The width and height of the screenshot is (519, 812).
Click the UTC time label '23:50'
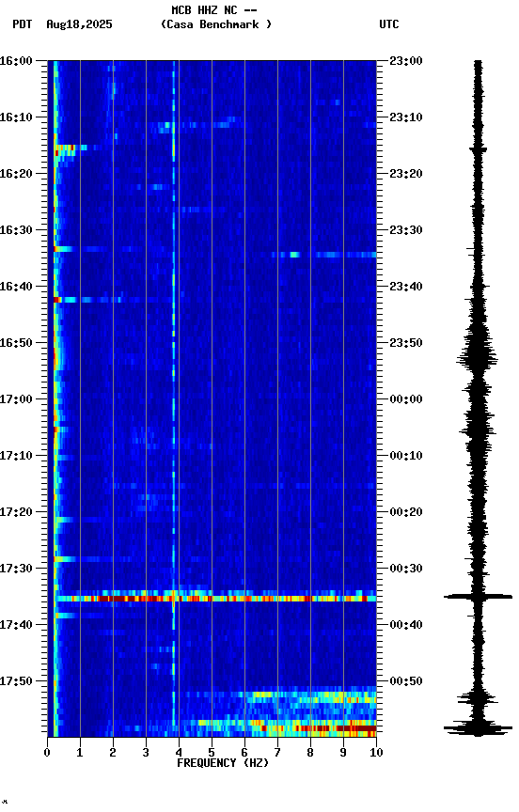tap(406, 343)
